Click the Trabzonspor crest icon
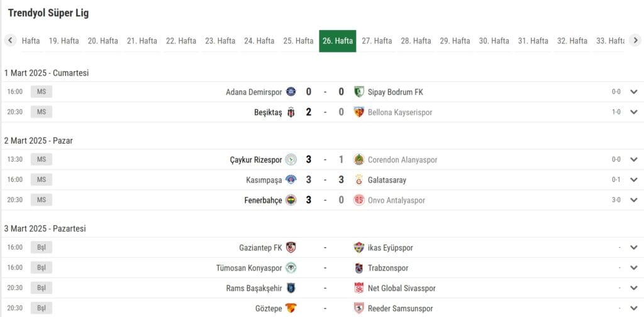644x317 pixels. [x=359, y=268]
